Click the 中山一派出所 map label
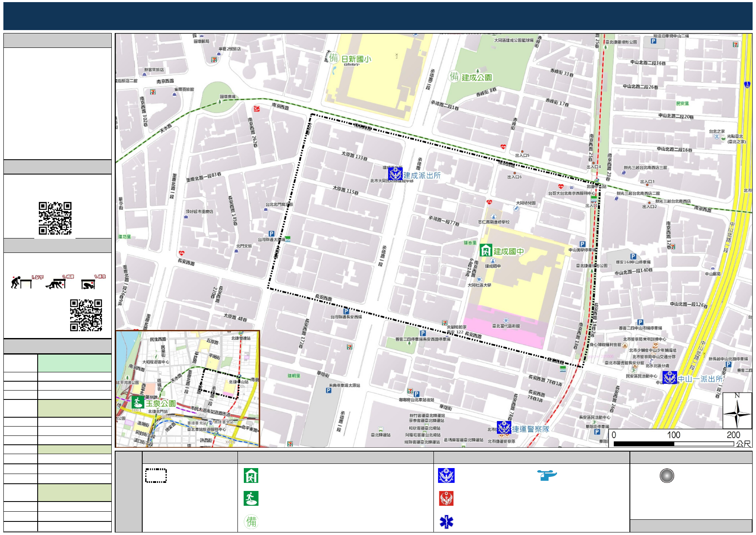 click(x=700, y=379)
